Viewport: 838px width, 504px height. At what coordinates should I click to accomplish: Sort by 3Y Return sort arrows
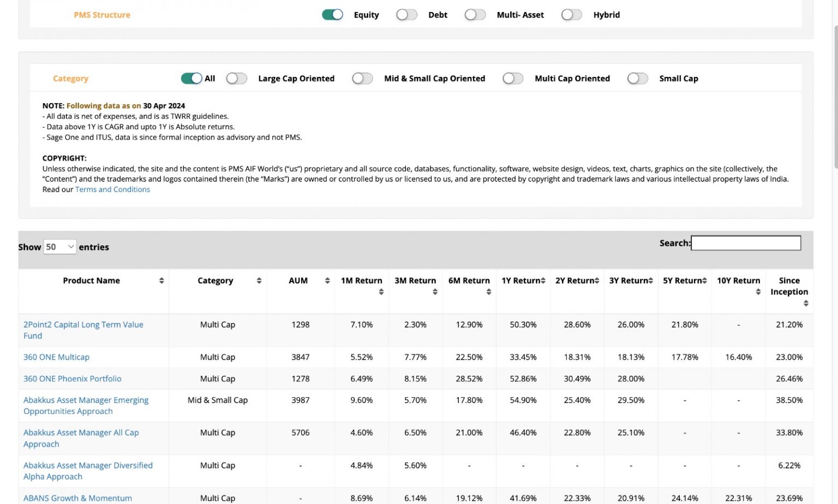pyautogui.click(x=651, y=280)
